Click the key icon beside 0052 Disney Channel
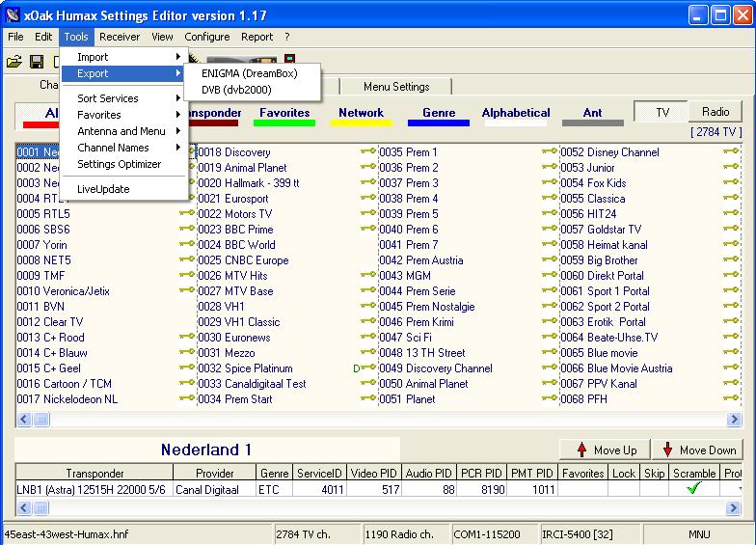The width and height of the screenshot is (756, 545). tap(731, 151)
